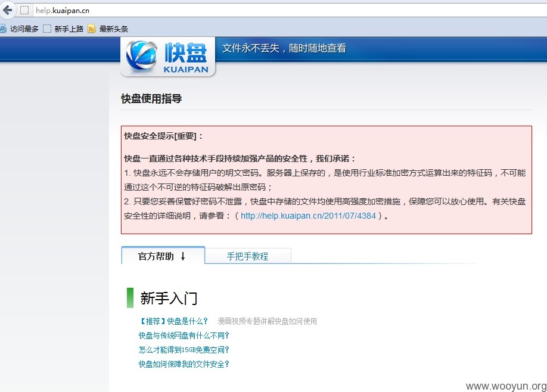Image resolution: width=547 pixels, height=392 pixels.
Task: Click the 新手入门 section heading
Action: (x=169, y=298)
